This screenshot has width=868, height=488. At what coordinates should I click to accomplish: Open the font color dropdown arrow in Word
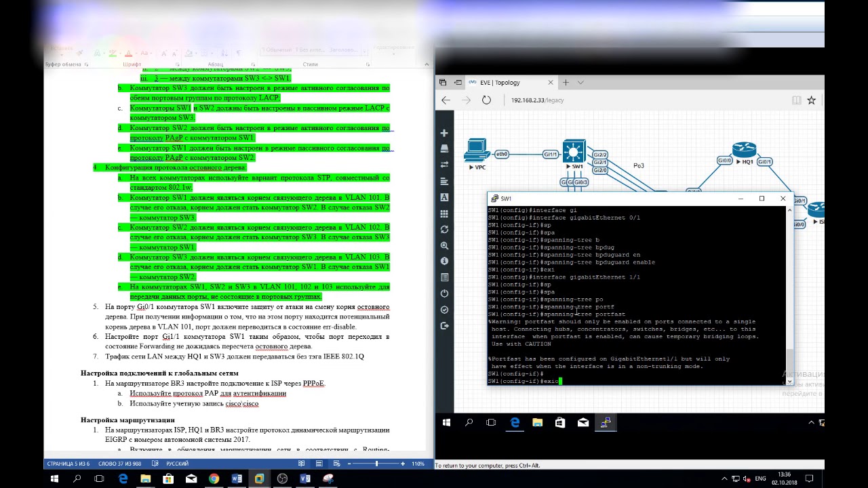[x=136, y=53]
